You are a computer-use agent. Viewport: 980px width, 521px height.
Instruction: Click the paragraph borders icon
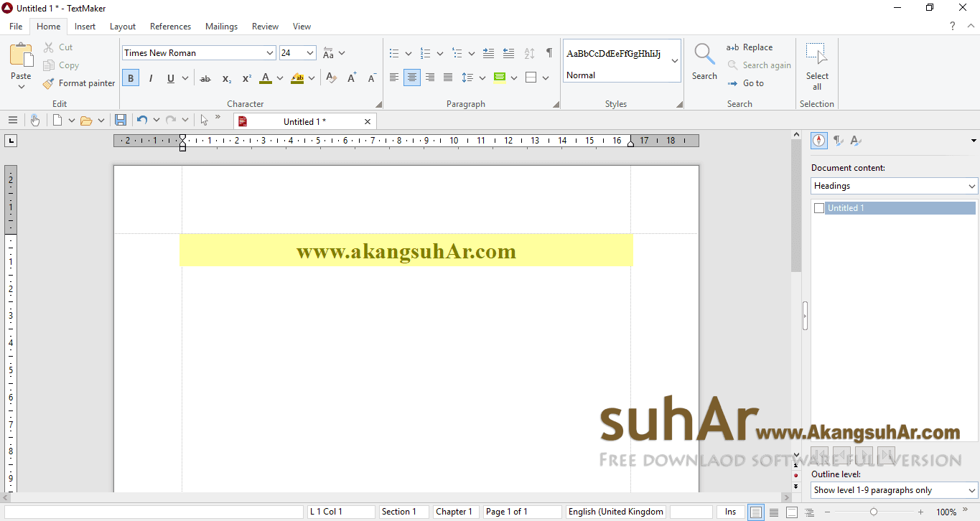pos(531,78)
